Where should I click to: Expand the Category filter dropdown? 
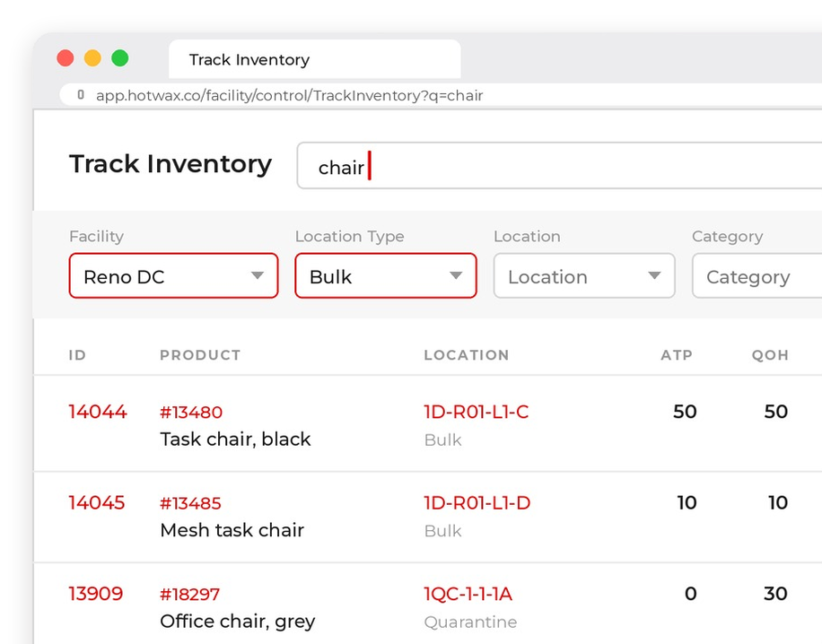coord(757,275)
